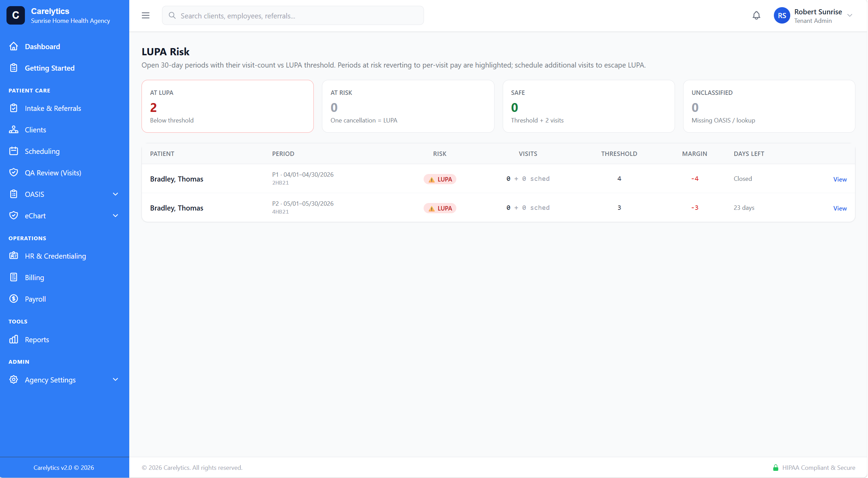Click the Scheduling calendar icon
This screenshot has width=868, height=478.
[x=14, y=151]
